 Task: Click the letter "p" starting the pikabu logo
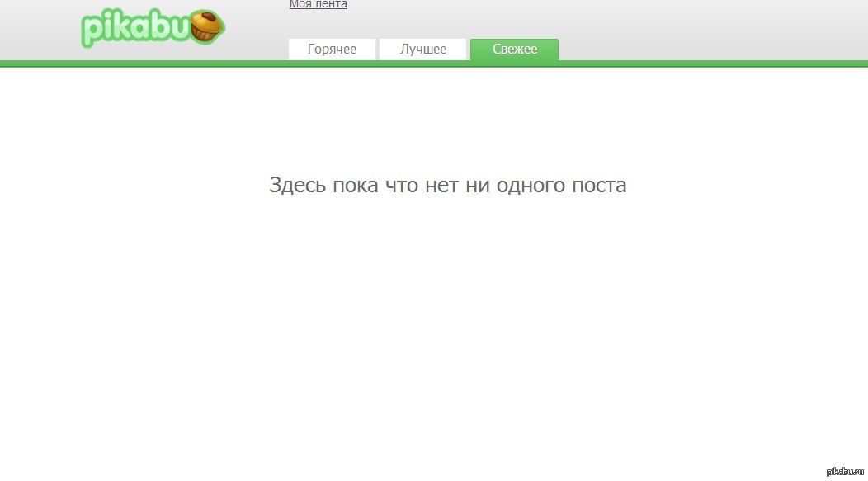tap(92, 31)
